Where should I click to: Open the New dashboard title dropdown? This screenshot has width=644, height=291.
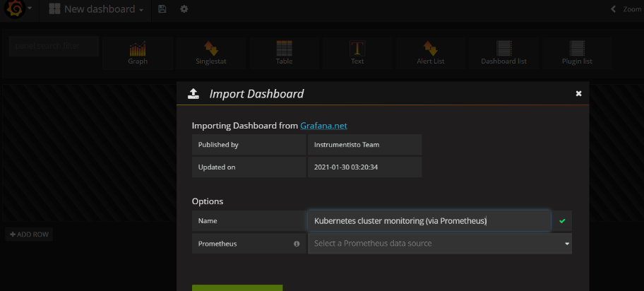[x=96, y=9]
